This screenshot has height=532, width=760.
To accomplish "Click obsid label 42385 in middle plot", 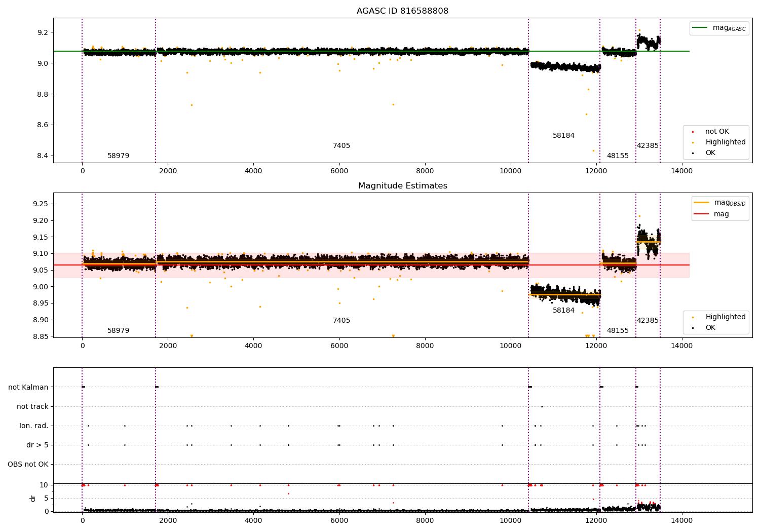I will [x=648, y=321].
